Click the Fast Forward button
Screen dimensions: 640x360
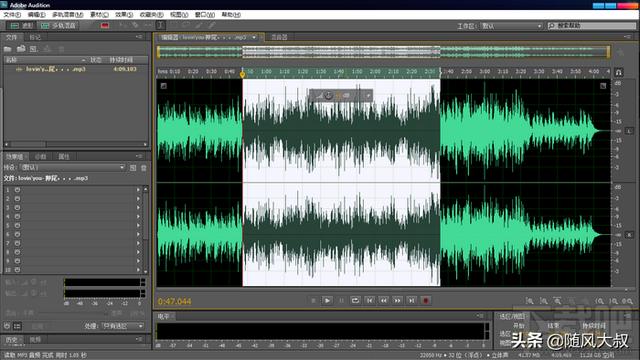397,301
